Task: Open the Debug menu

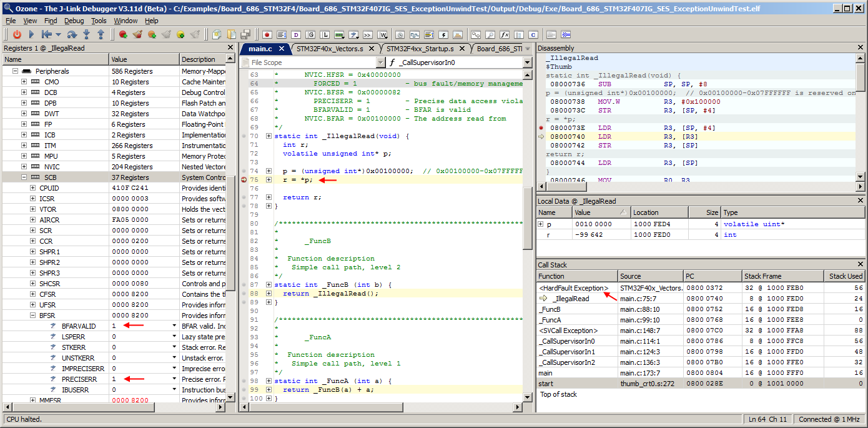Action: [74, 21]
